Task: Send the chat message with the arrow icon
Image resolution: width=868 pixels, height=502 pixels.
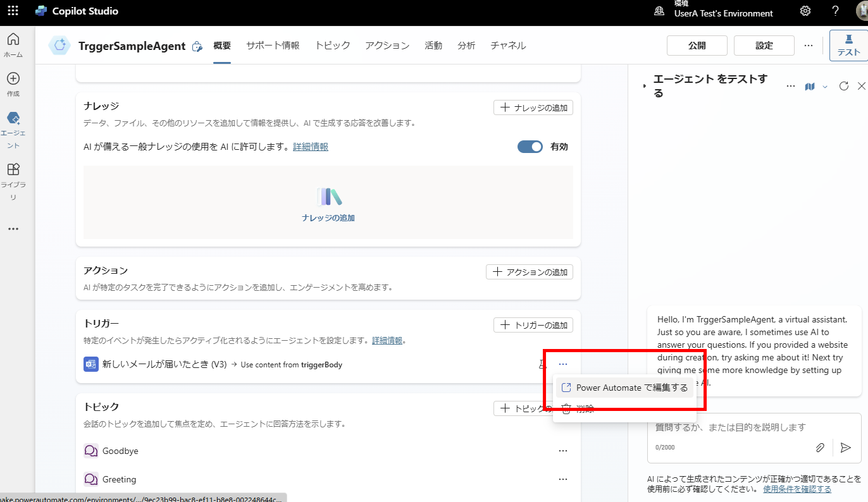Action: pos(846,448)
